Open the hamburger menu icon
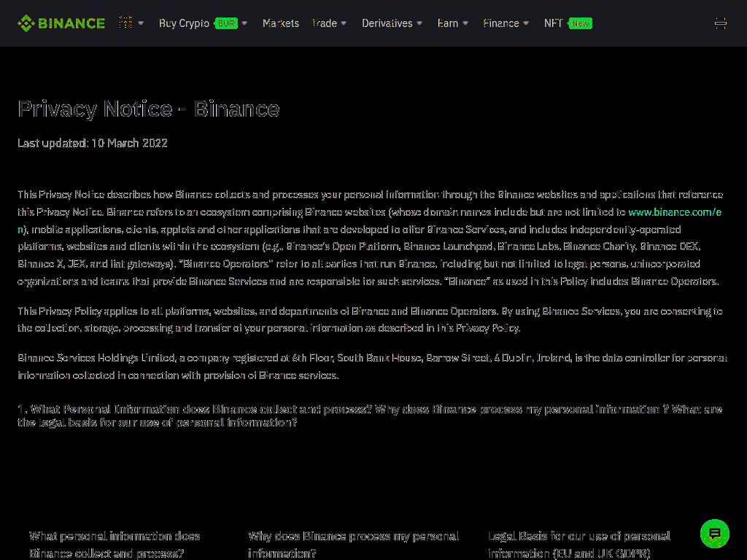 720,23
